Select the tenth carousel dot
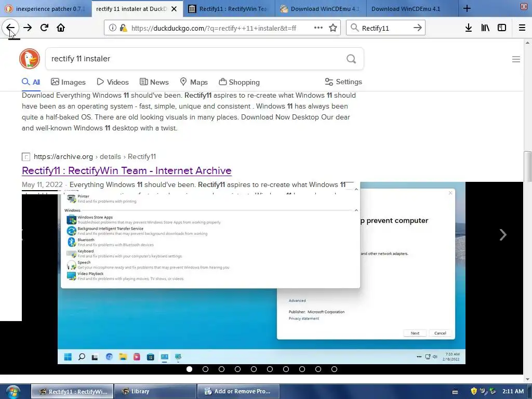 click(x=334, y=369)
